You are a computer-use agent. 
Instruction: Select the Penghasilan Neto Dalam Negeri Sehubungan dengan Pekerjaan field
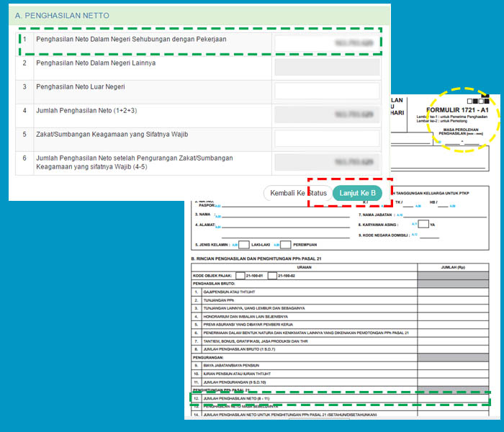pyautogui.click(x=327, y=42)
